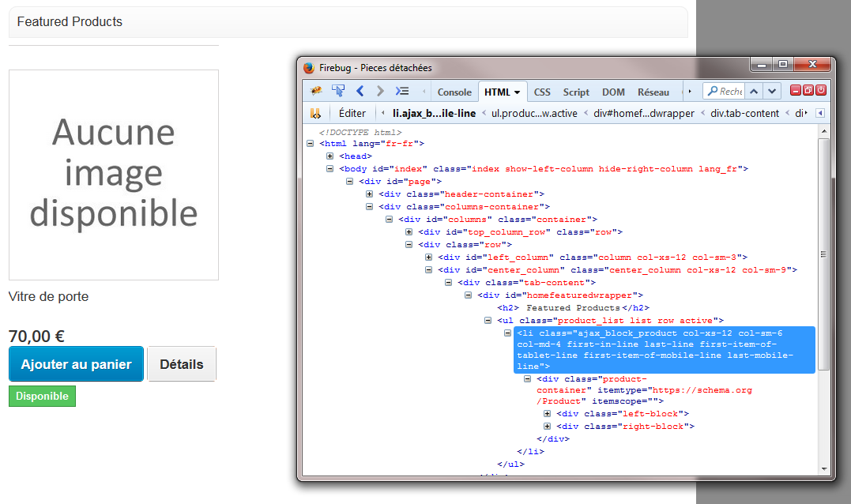This screenshot has height=504, width=851.
Task: Collapse the html lang node
Action: point(310,144)
